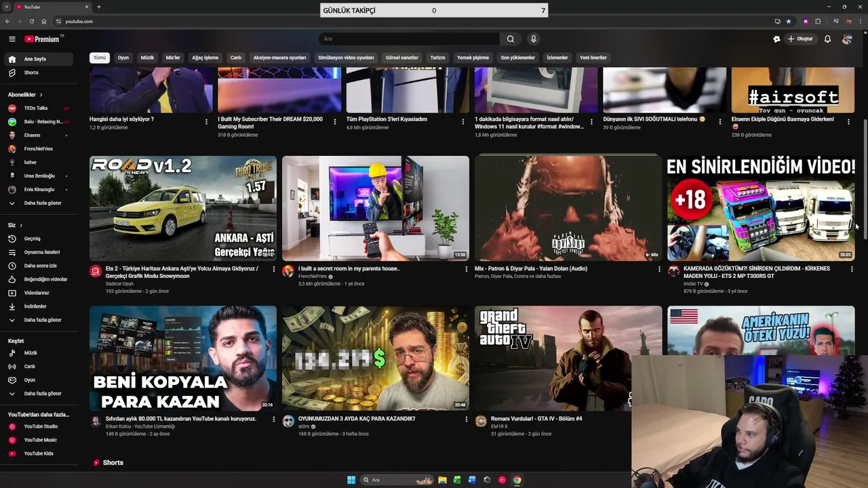Image resolution: width=868 pixels, height=488 pixels.
Task: Play the Grand Theft Auto IV thumbnail
Action: coord(568,358)
